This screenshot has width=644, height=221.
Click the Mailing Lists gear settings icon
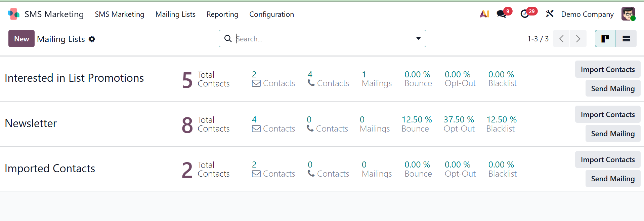(92, 39)
